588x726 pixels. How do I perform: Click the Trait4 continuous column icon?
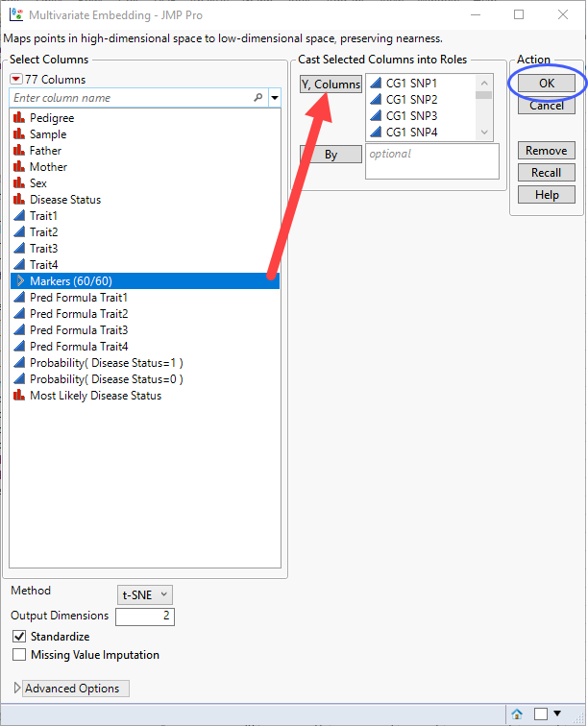pos(19,265)
